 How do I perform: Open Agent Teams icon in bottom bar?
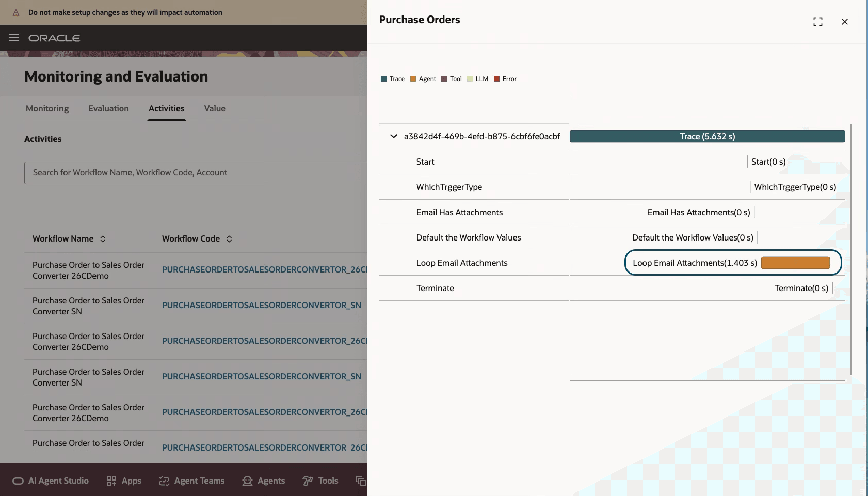pyautogui.click(x=164, y=481)
